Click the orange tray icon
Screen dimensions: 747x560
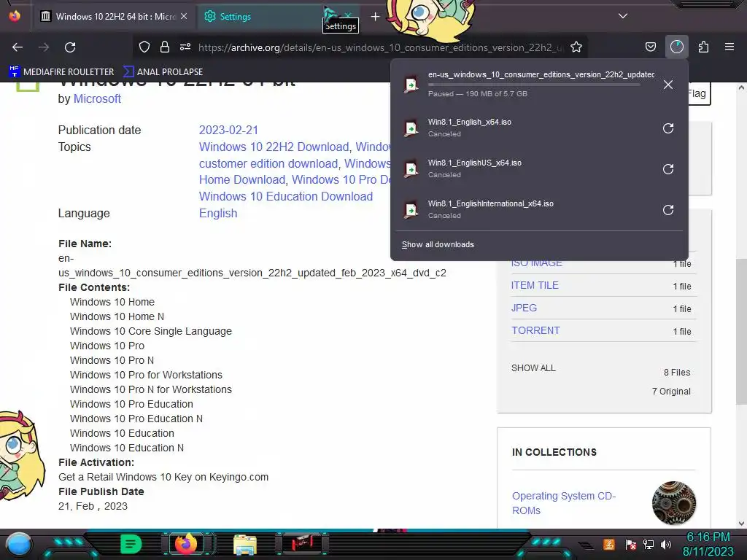[x=609, y=544]
